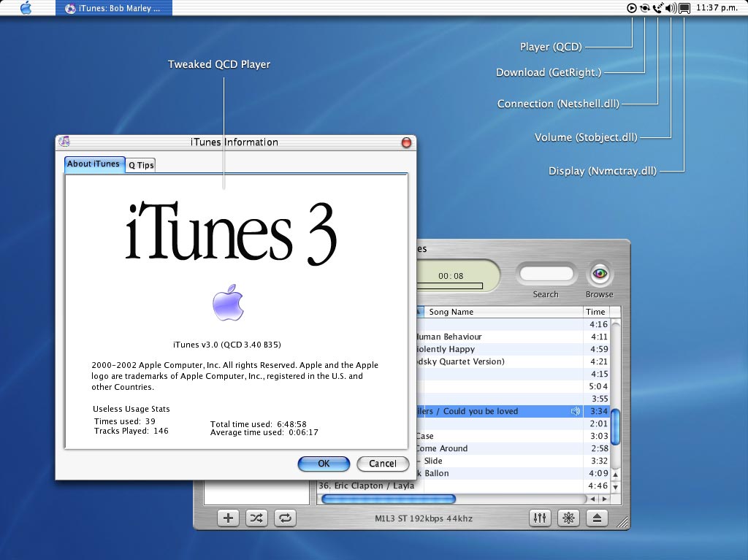Click the sort arrow left of Song Name
Screen dimensions: 748x560
click(x=419, y=312)
